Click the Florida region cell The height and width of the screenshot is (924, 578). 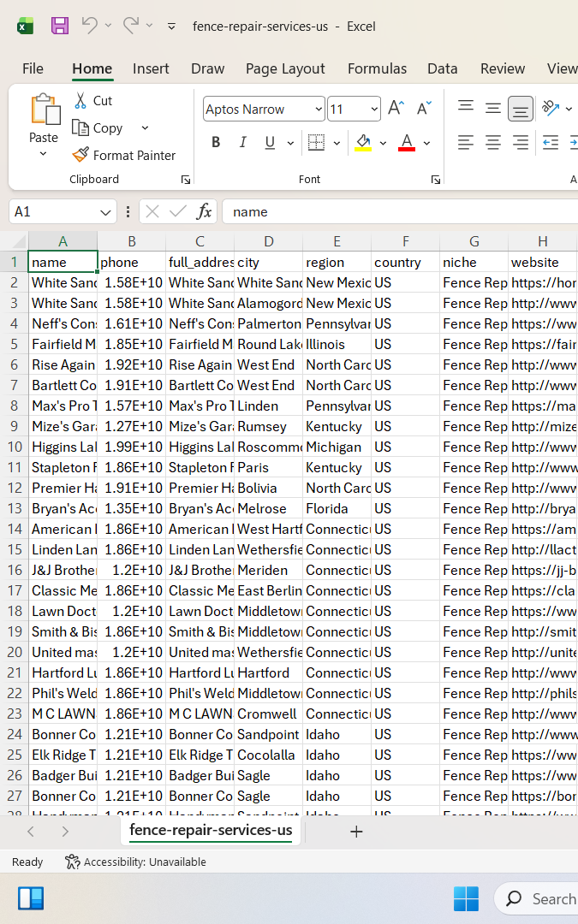(337, 508)
